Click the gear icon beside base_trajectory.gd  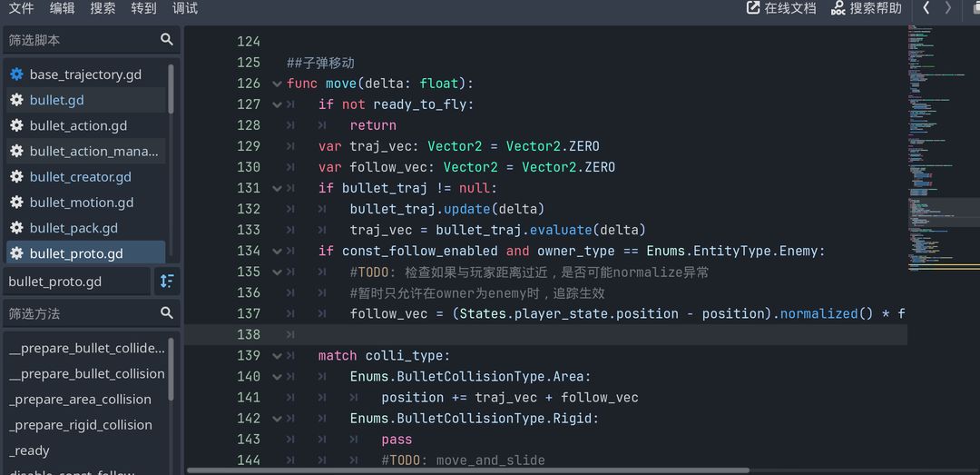pos(16,74)
